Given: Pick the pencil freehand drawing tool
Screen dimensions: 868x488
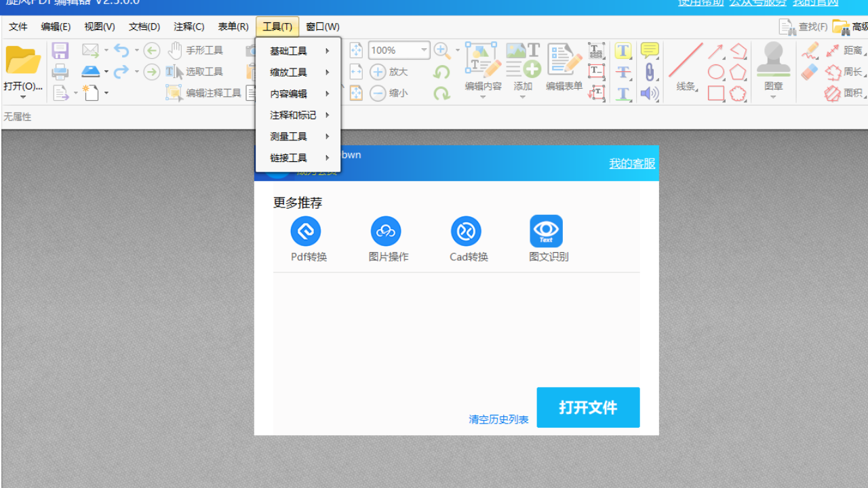Looking at the screenshot, I should pyautogui.click(x=811, y=49).
